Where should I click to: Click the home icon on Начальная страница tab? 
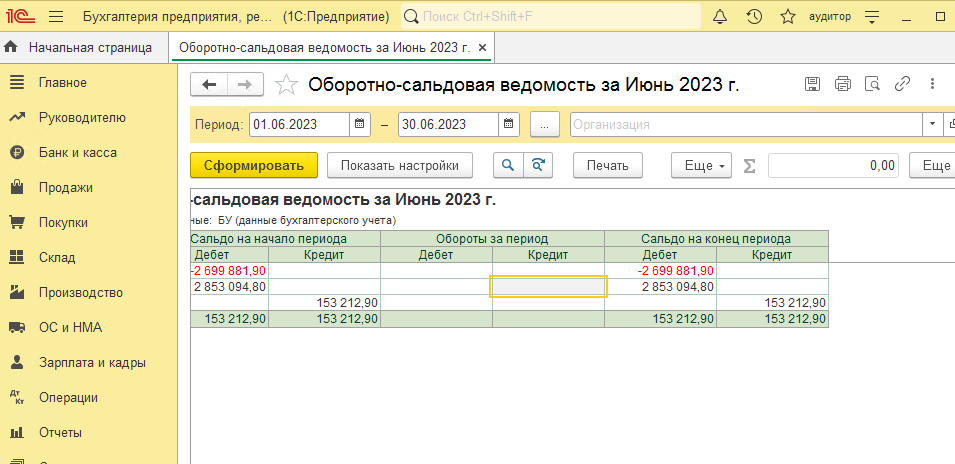point(11,47)
